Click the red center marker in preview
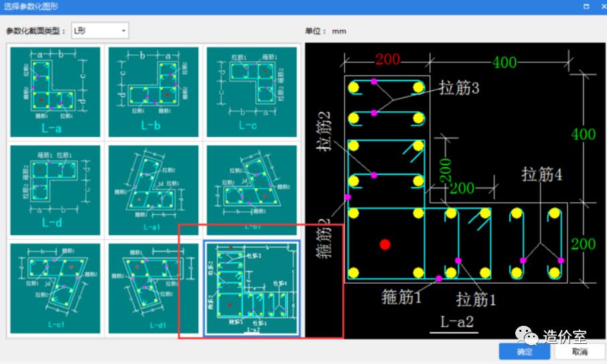Screen dimensions: 607x364 [x=385, y=244]
